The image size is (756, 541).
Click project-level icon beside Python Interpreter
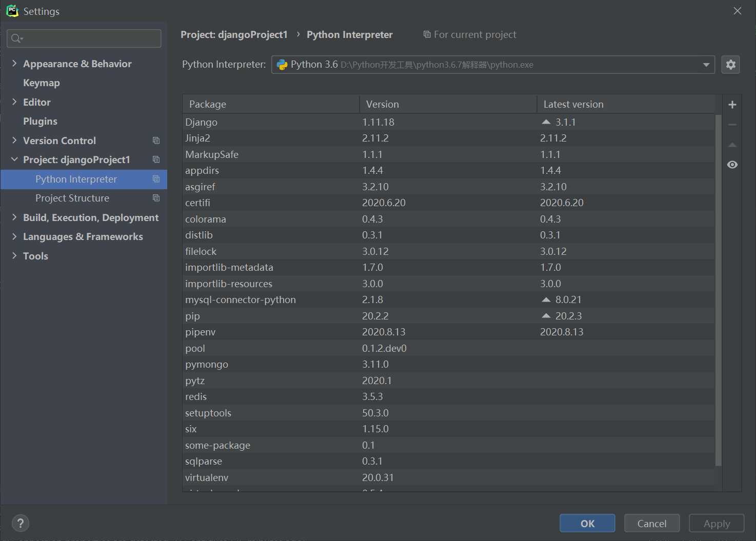[x=156, y=179]
